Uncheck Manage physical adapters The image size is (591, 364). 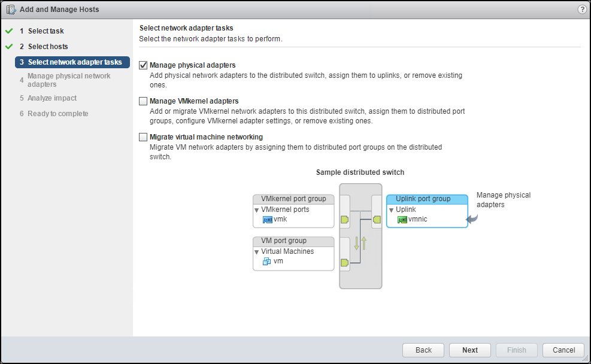[x=143, y=65]
